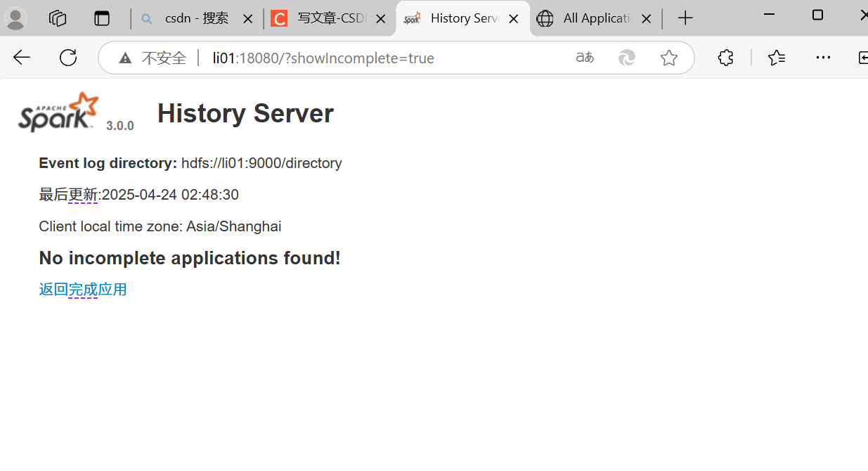This screenshot has width=868, height=471.
Task: Switch to the All Applications tab
Action: coord(596,18)
